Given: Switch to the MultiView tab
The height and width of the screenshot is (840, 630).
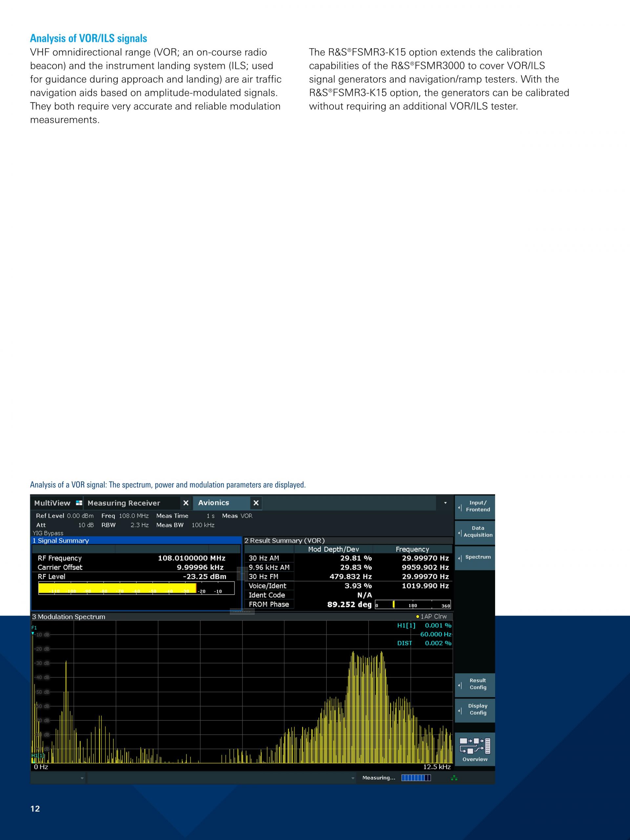Looking at the screenshot, I should tap(52, 503).
